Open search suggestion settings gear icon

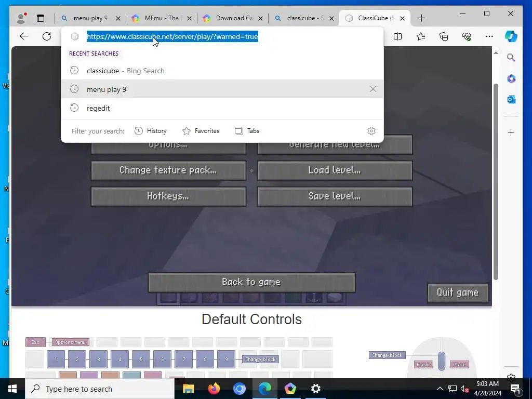click(x=371, y=131)
